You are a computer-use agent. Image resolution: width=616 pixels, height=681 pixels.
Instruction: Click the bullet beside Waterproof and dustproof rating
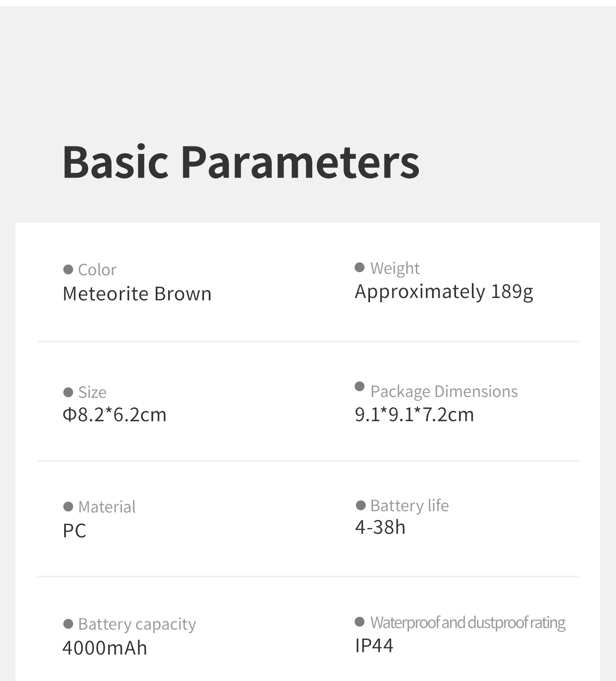point(360,622)
